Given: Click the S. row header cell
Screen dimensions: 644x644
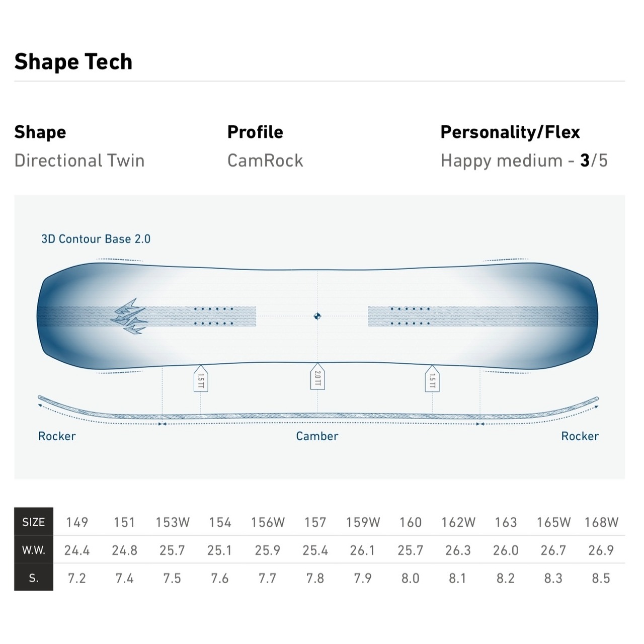Looking at the screenshot, I should (34, 578).
